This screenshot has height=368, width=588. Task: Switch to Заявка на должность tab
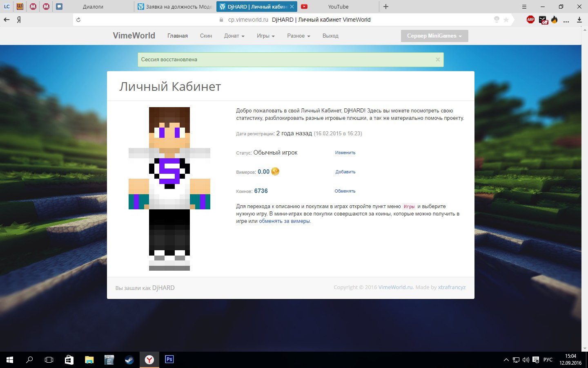pos(175,7)
